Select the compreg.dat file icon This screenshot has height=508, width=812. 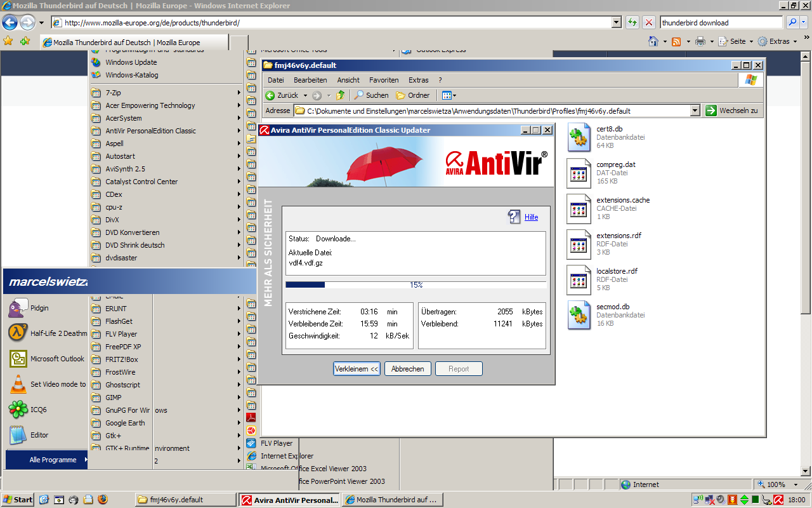pos(579,173)
